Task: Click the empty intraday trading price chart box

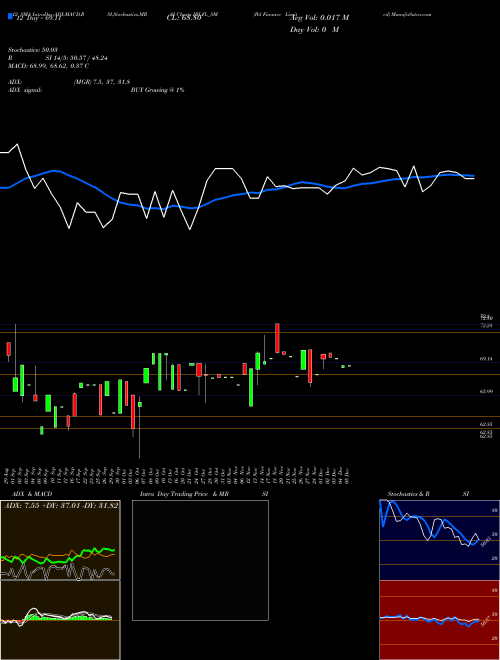Action: coord(200,560)
